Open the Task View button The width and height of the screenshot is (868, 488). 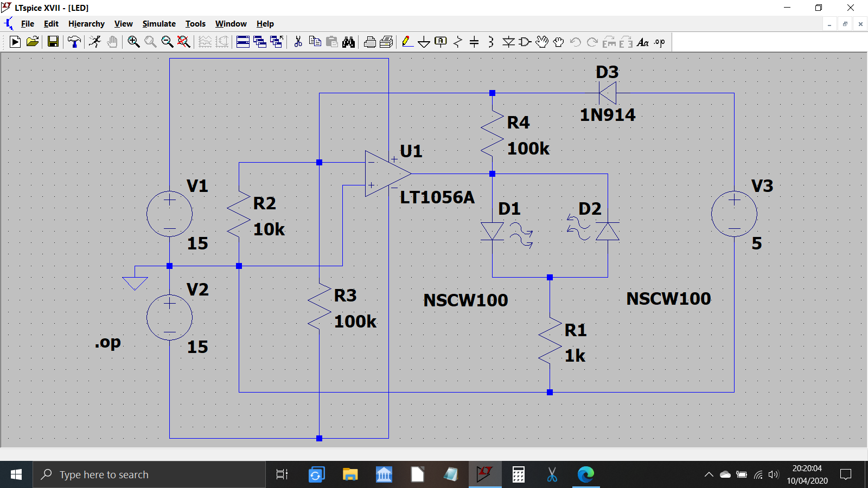(x=282, y=474)
